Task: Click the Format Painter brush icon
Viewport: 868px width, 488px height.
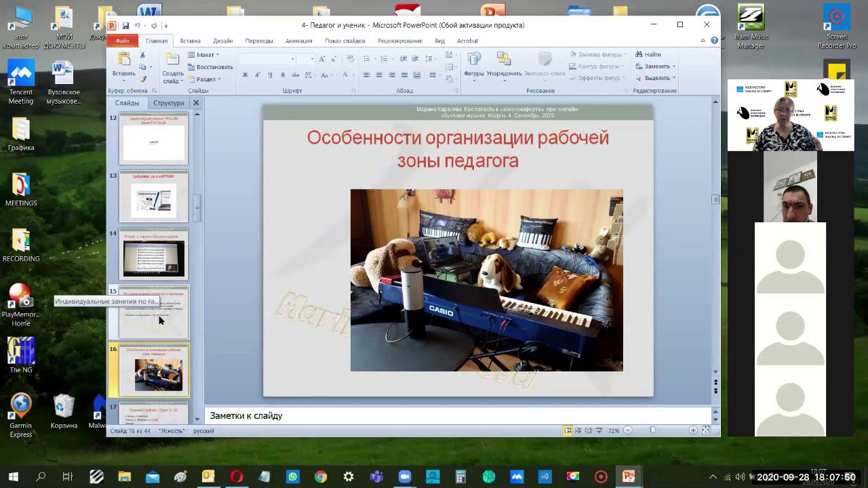Action: click(x=142, y=79)
